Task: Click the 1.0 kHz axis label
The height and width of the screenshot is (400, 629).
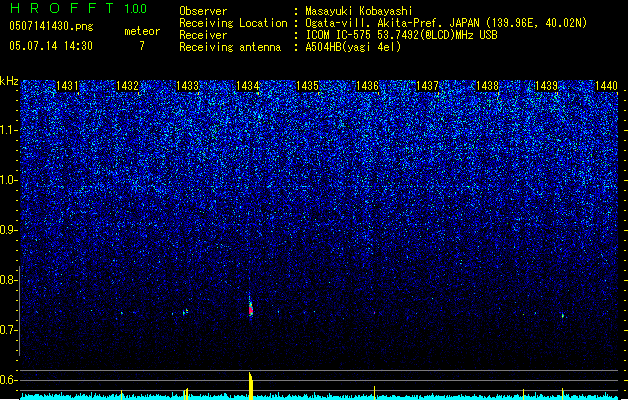Action: 8,180
